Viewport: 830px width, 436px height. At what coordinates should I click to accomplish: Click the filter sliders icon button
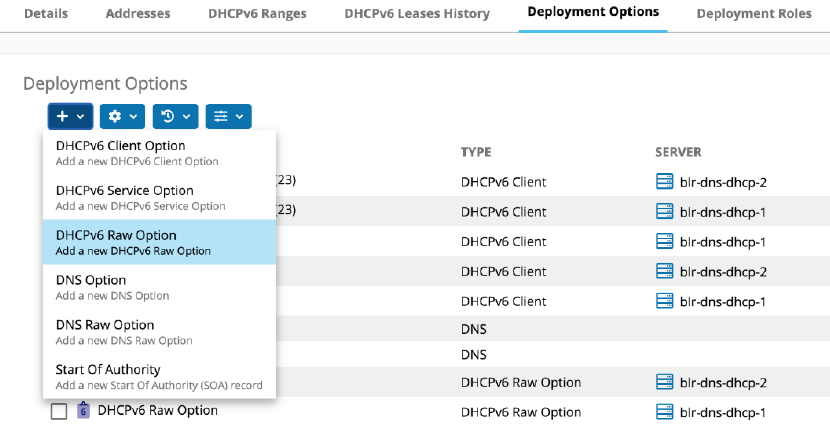click(x=221, y=117)
